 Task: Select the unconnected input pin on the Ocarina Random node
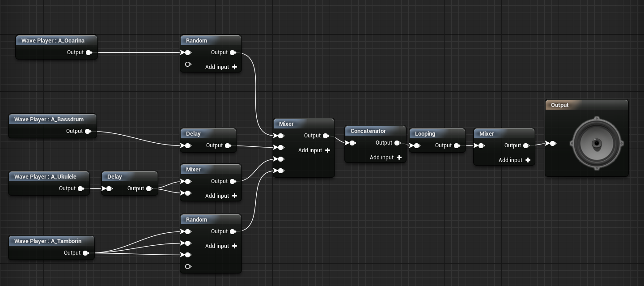188,64
